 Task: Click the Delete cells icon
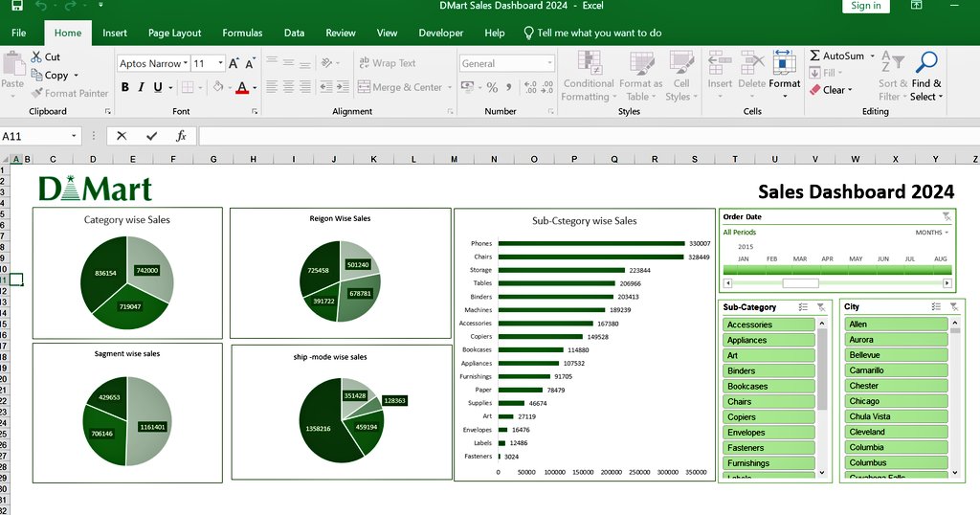pyautogui.click(x=752, y=63)
